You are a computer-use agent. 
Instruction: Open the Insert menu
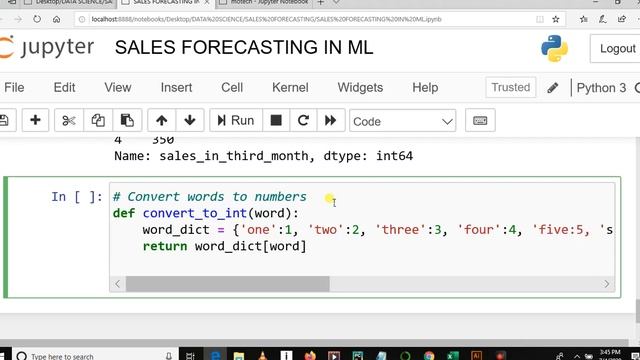pyautogui.click(x=176, y=87)
